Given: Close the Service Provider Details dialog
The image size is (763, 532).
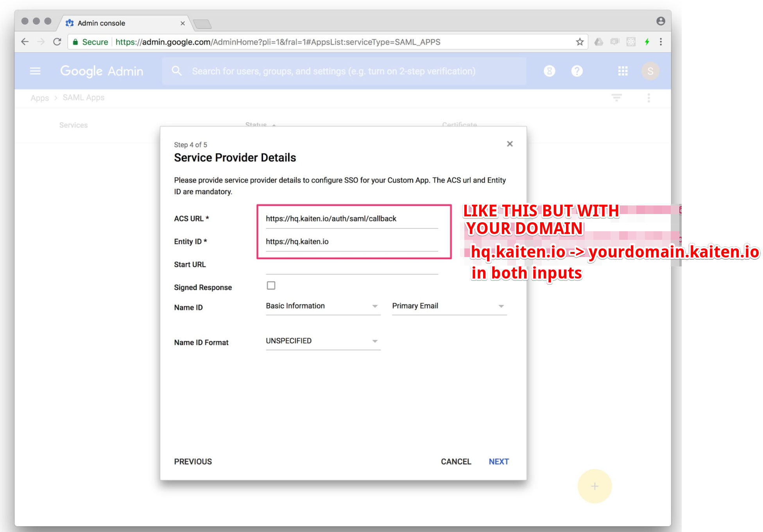Looking at the screenshot, I should pyautogui.click(x=510, y=144).
